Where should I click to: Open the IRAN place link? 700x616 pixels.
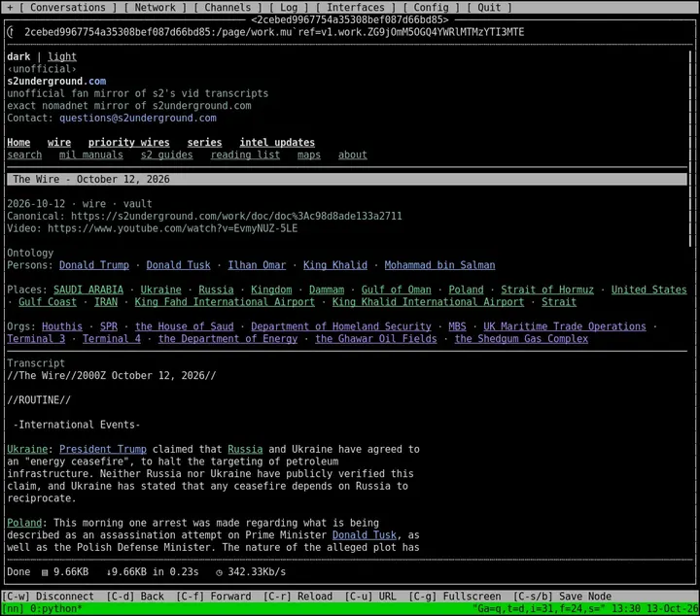106,302
